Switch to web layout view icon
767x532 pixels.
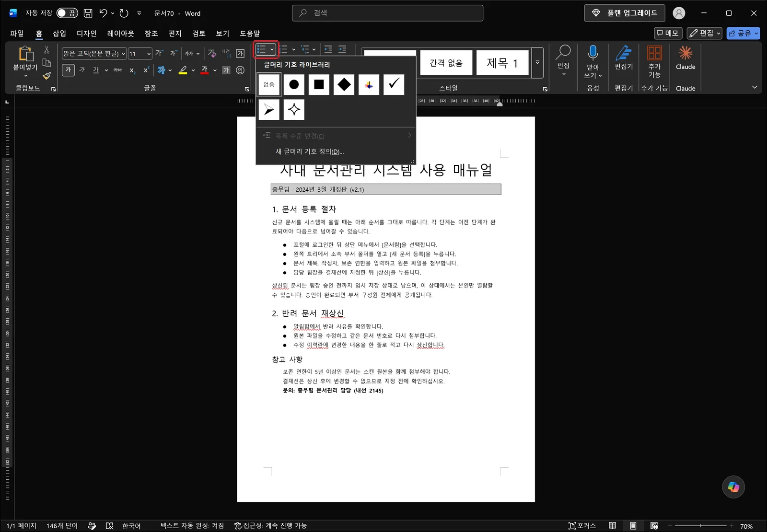tap(654, 526)
